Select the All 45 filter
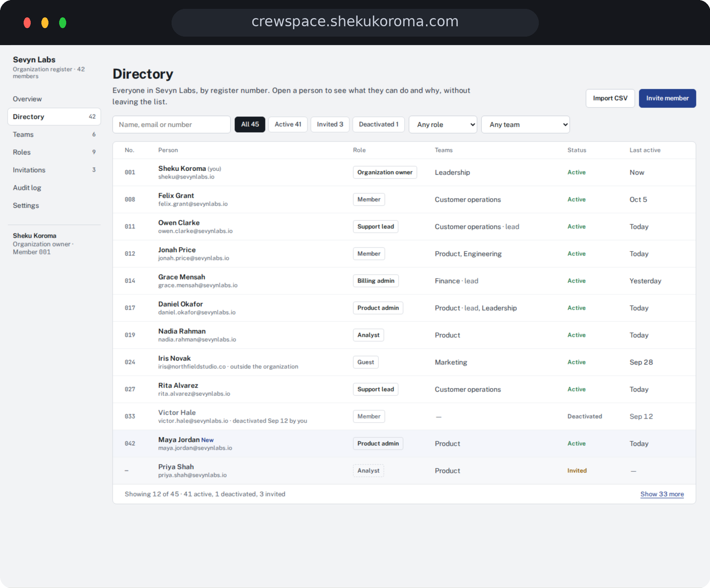This screenshot has width=710, height=588. (x=250, y=124)
